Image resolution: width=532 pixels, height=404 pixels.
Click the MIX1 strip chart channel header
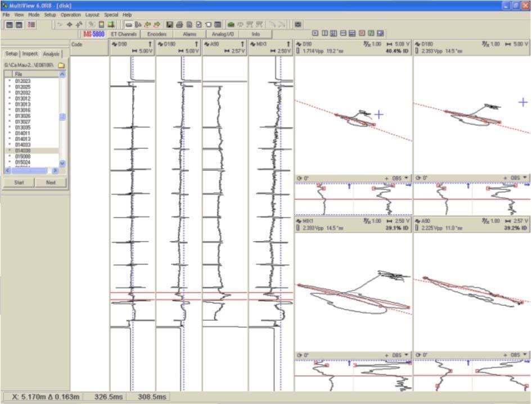270,47
